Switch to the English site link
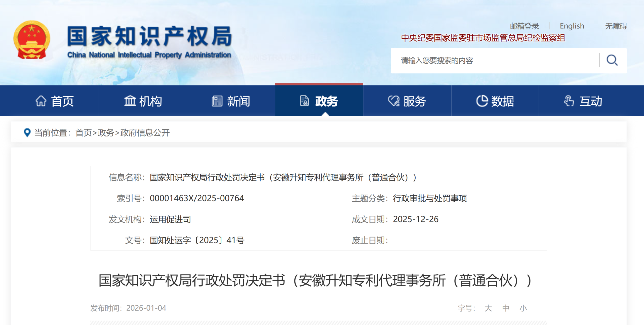 (x=572, y=26)
